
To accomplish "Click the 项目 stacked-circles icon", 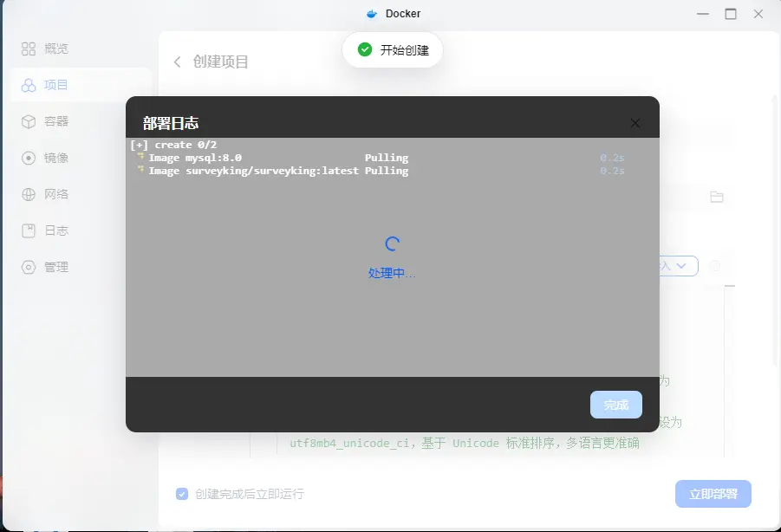I will point(29,85).
